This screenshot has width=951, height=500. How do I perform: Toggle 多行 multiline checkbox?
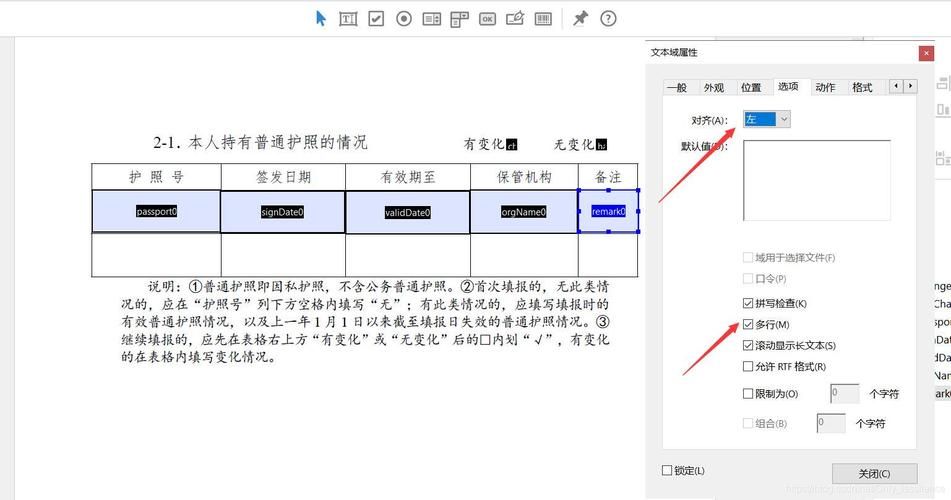pos(748,325)
